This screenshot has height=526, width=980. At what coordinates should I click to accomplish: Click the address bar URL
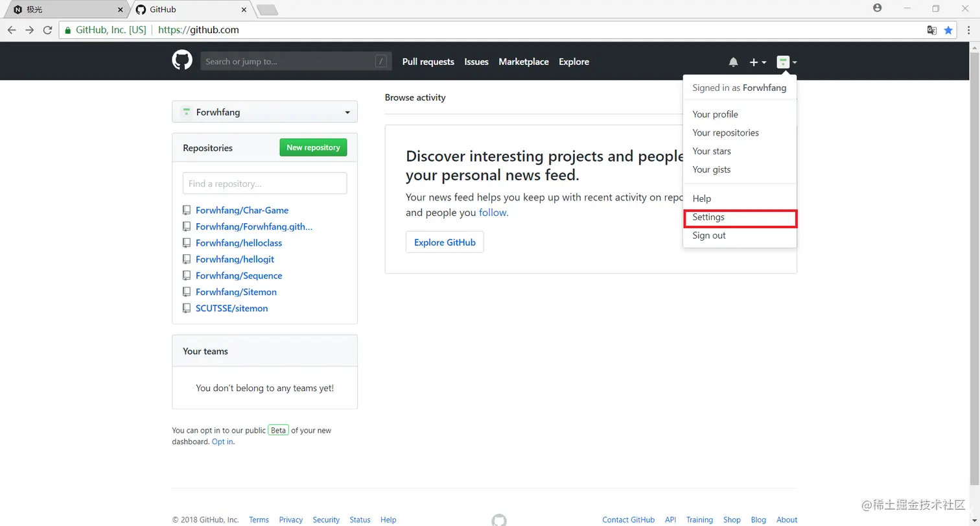(x=198, y=30)
